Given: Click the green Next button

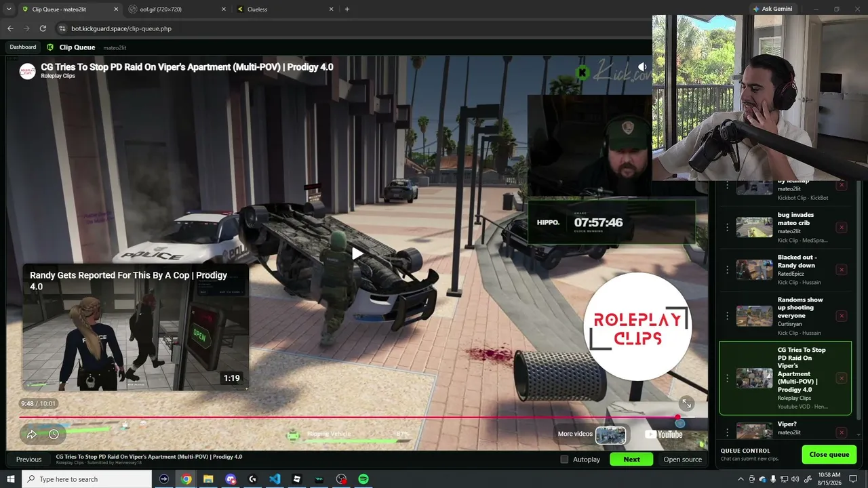Looking at the screenshot, I should (x=631, y=460).
